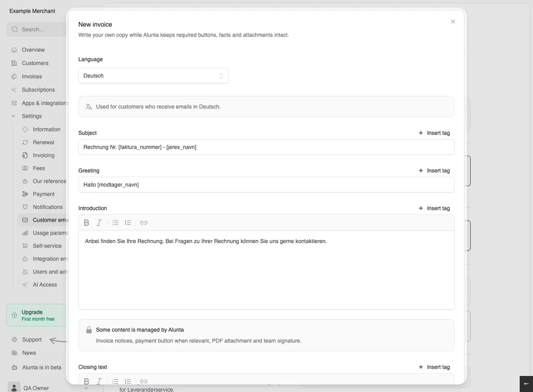Open the Support link
Screen dimensions: 533x392
pyautogui.click(x=32, y=340)
